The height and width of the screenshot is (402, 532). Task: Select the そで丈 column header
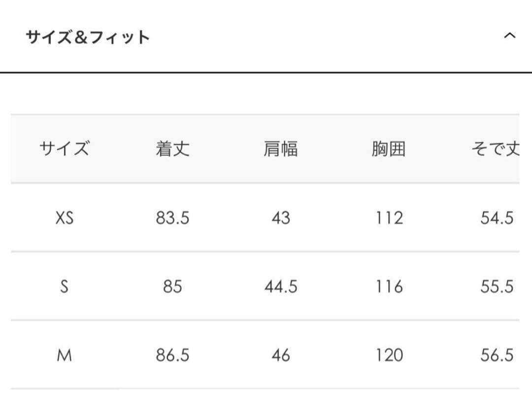(496, 148)
